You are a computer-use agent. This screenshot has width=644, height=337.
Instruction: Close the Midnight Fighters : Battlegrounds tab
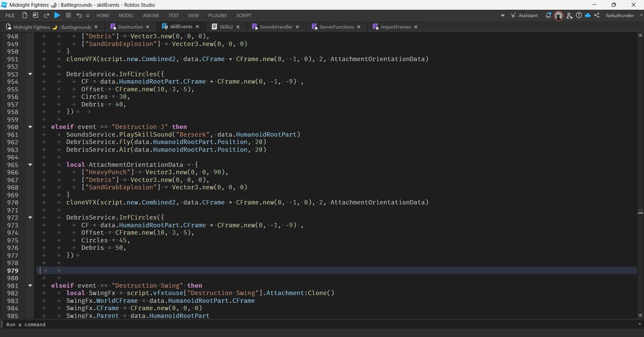96,27
